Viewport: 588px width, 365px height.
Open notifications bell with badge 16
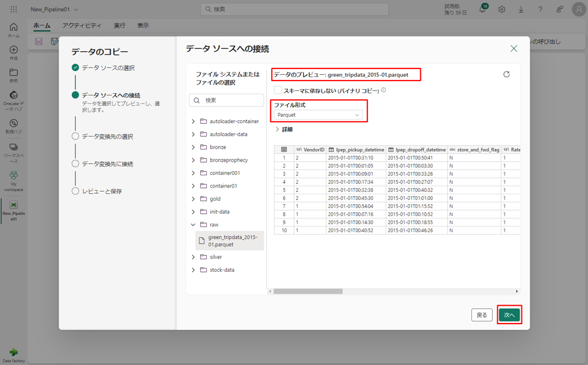(482, 9)
